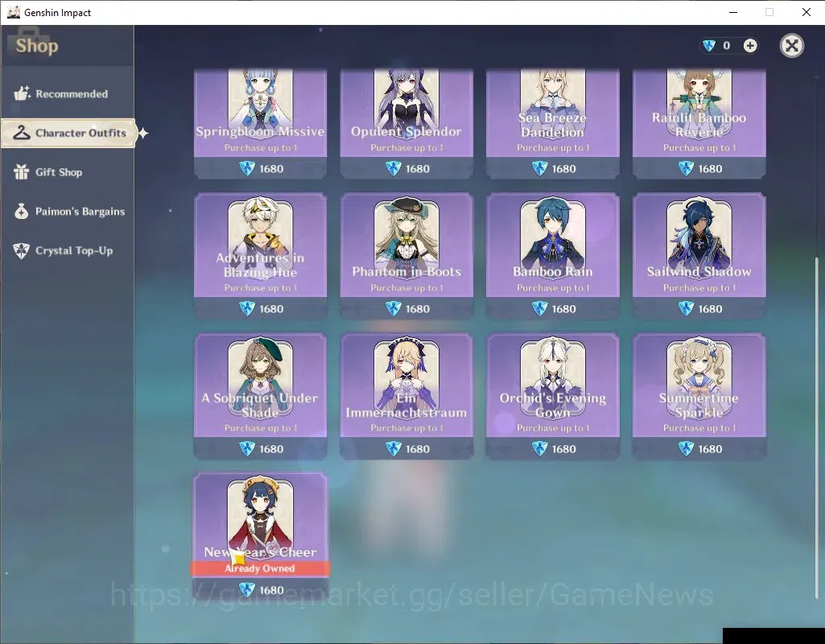The width and height of the screenshot is (825, 644).
Task: Click the 1680 price under Adventures in Blazing Hue
Action: (x=261, y=309)
